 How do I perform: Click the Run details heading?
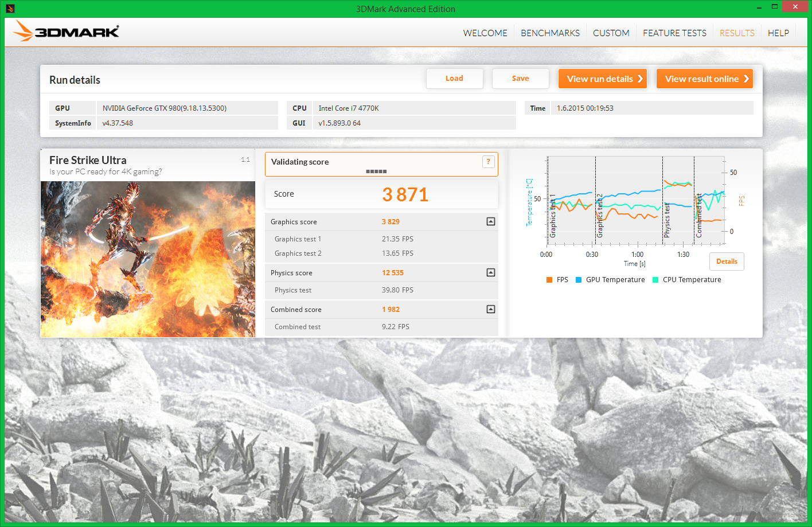(75, 80)
